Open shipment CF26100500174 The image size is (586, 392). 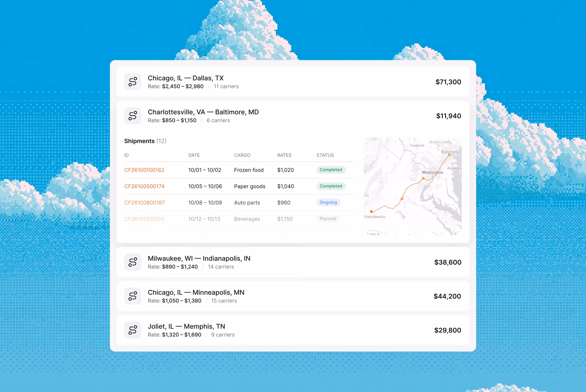[144, 186]
